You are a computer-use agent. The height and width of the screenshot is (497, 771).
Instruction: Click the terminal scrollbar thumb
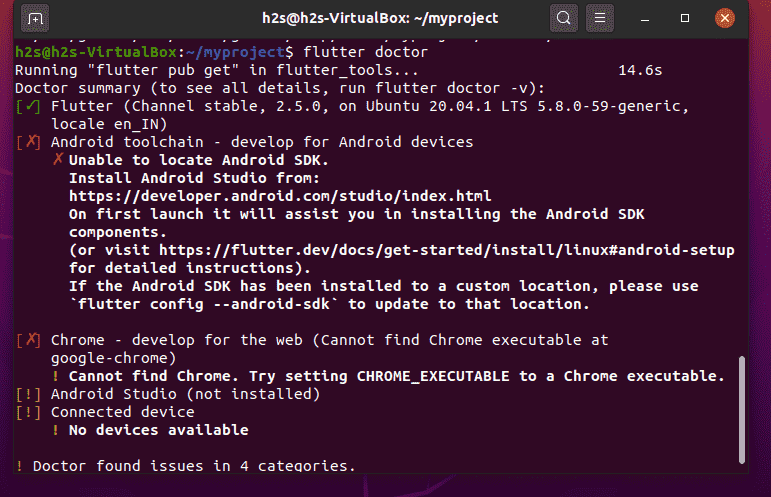click(742, 412)
